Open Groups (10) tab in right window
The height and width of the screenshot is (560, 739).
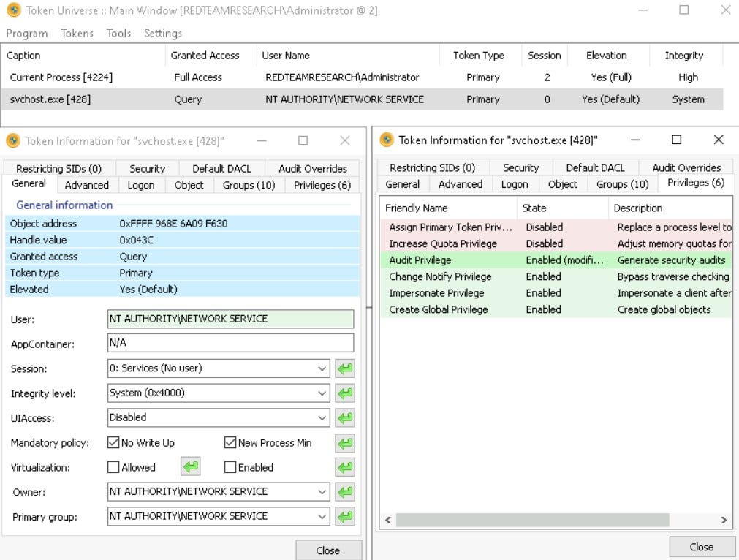623,184
